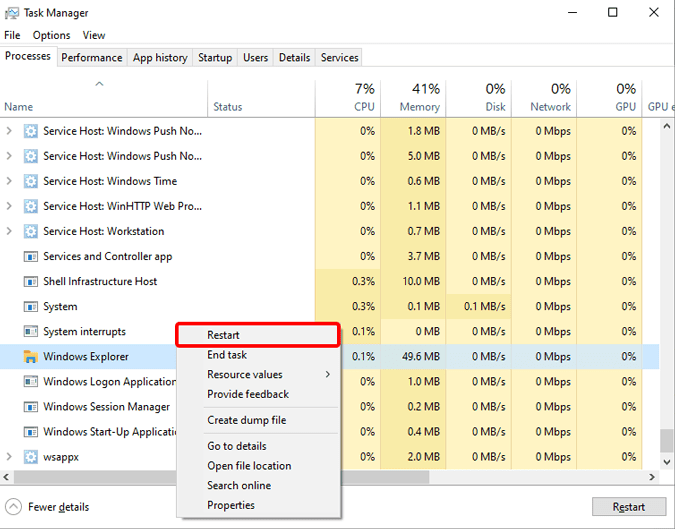The width and height of the screenshot is (675, 529).
Task: Expand Service Host: Workstation row
Action: click(x=9, y=231)
